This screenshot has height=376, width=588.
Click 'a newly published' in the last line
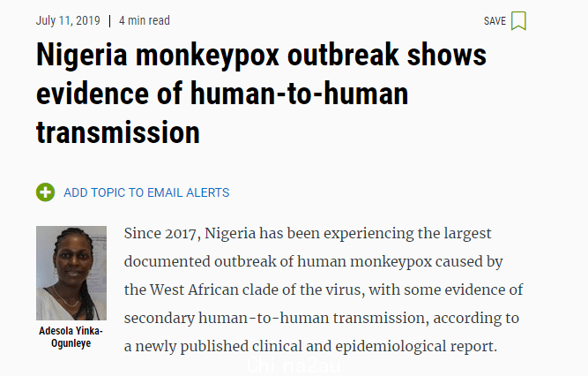coord(186,346)
